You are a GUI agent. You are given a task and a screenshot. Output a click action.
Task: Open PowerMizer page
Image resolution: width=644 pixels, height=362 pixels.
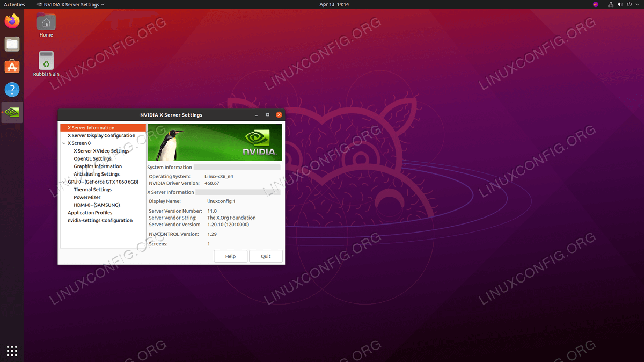87,197
